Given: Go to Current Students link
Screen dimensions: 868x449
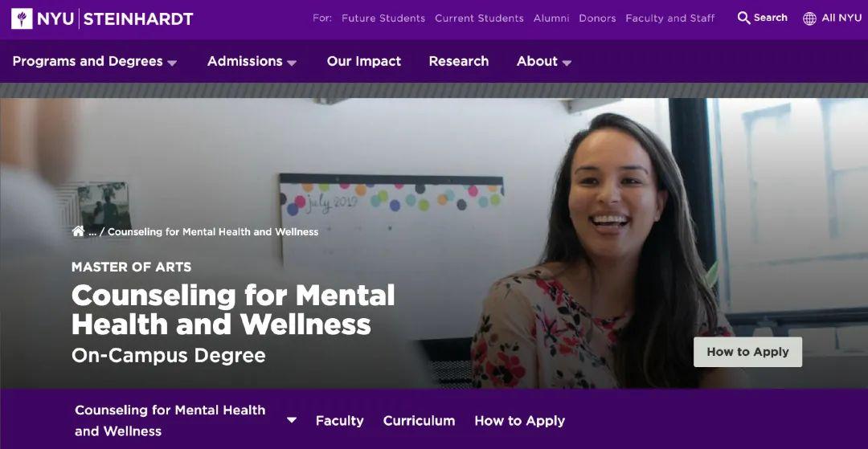Looking at the screenshot, I should click(479, 18).
